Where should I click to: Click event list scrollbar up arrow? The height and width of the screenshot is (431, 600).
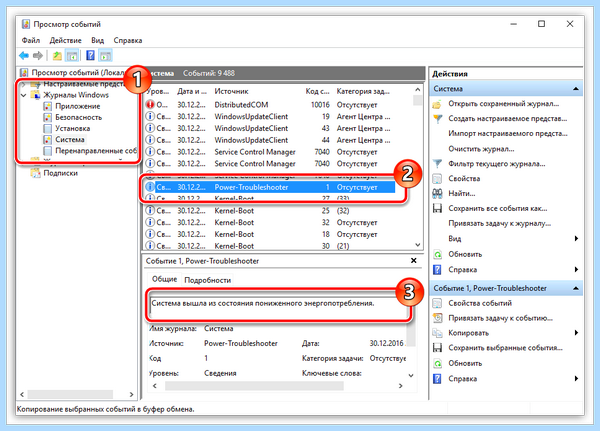point(417,90)
